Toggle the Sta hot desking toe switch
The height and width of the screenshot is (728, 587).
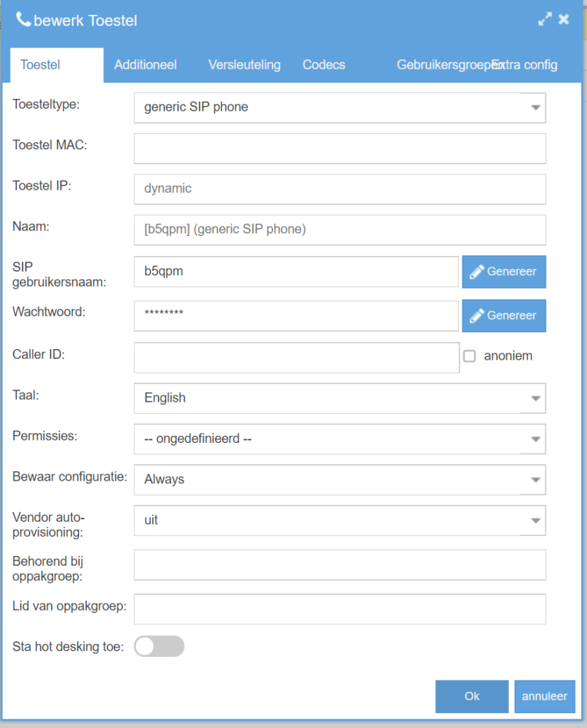(x=159, y=646)
